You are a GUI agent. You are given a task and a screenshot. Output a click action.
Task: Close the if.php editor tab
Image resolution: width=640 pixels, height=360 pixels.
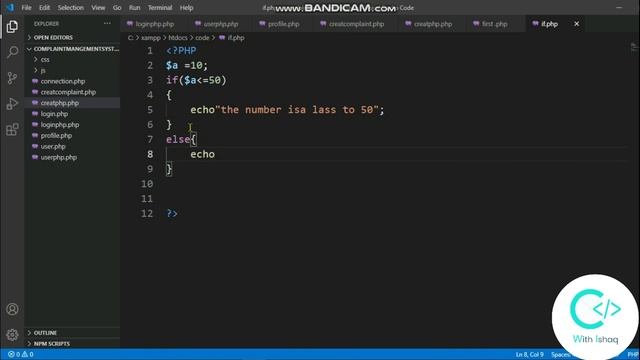click(576, 24)
